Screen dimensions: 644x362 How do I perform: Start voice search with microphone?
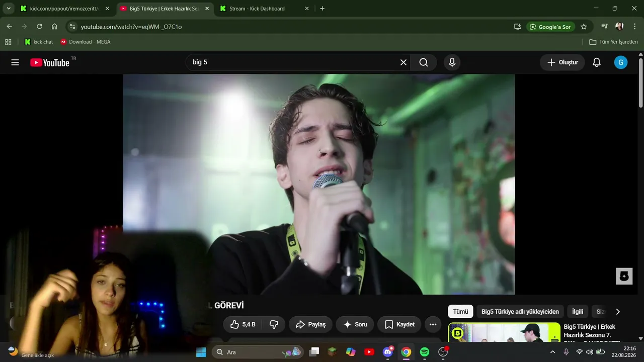452,62
